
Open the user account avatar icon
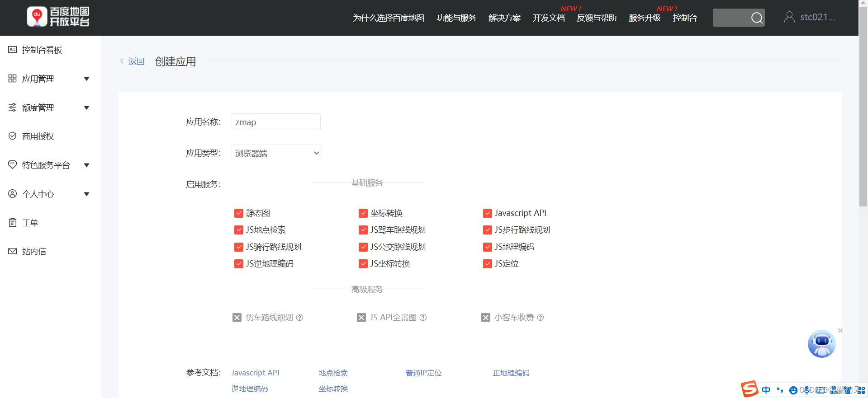pyautogui.click(x=789, y=17)
